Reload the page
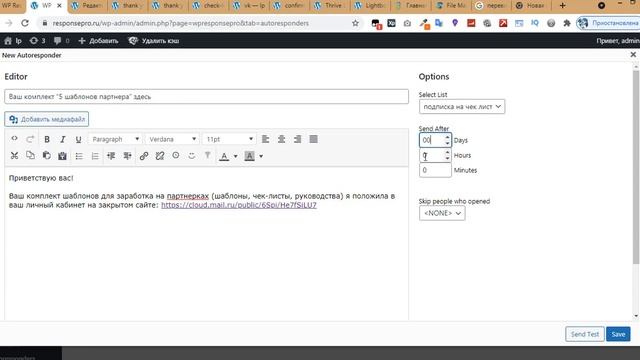 pos(25,23)
